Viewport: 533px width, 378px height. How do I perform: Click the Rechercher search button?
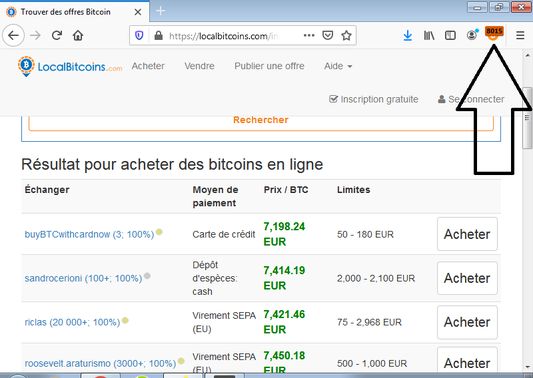261,120
